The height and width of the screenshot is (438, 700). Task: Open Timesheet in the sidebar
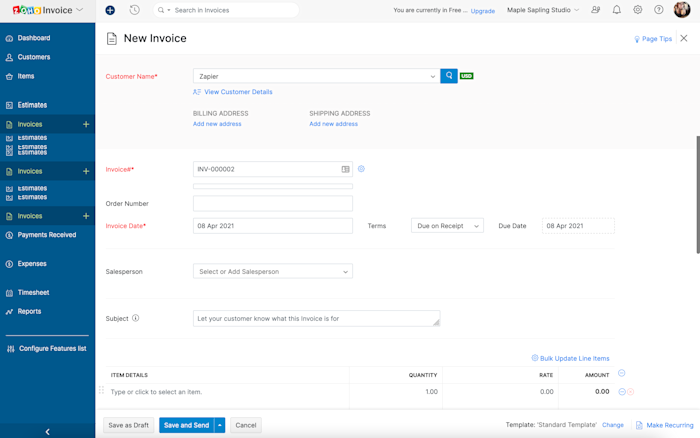[33, 293]
